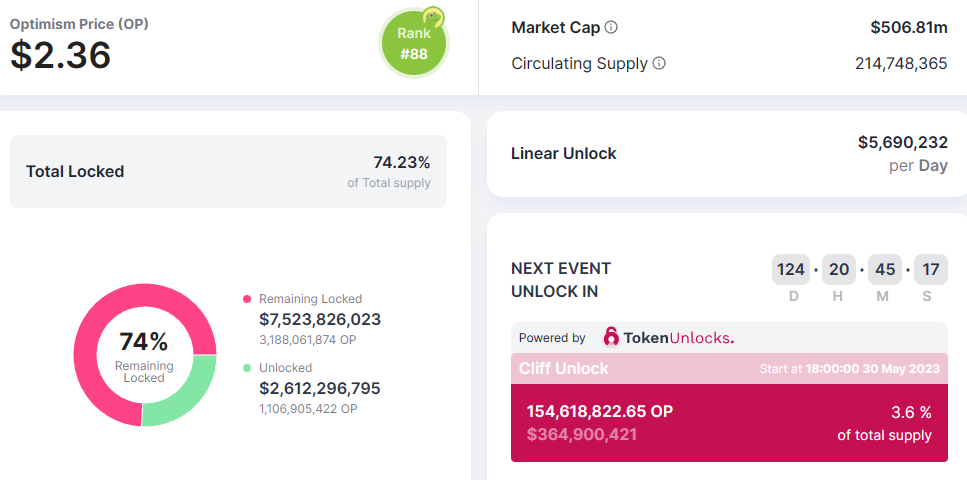Click the hours countdown box showing 20
This screenshot has width=967, height=480.
coord(839,269)
